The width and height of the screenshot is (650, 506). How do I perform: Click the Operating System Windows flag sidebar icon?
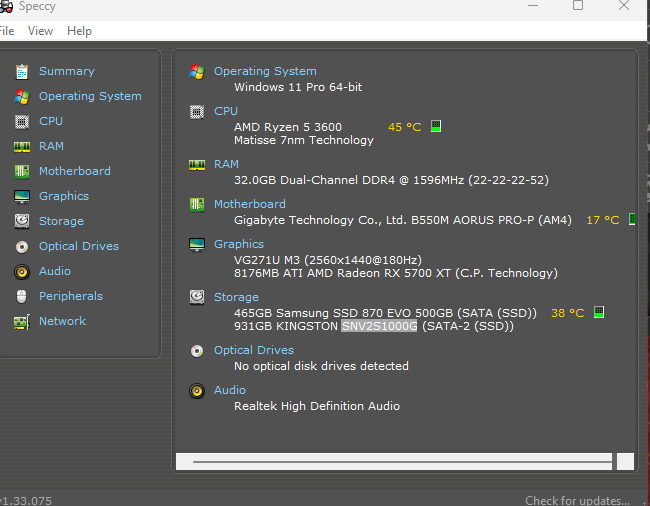(22, 97)
